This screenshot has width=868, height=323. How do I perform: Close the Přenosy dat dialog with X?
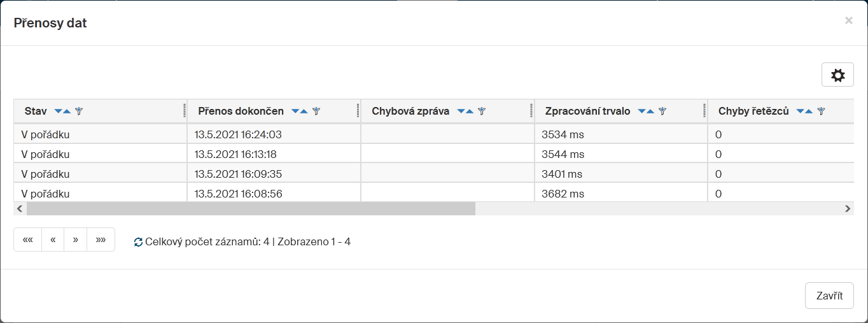click(x=848, y=21)
